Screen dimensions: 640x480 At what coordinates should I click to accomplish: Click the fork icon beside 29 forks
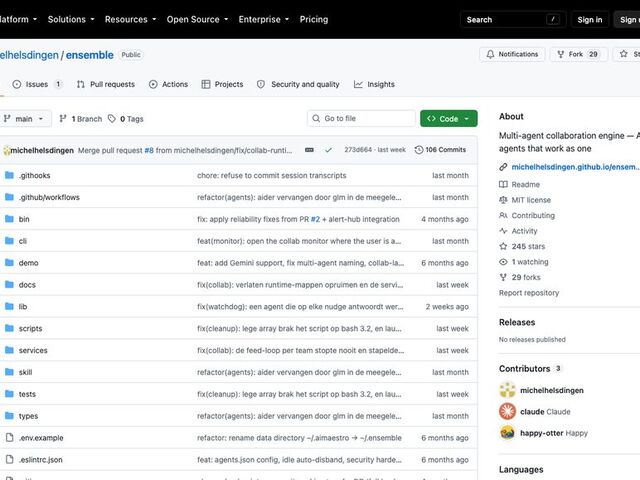503,278
